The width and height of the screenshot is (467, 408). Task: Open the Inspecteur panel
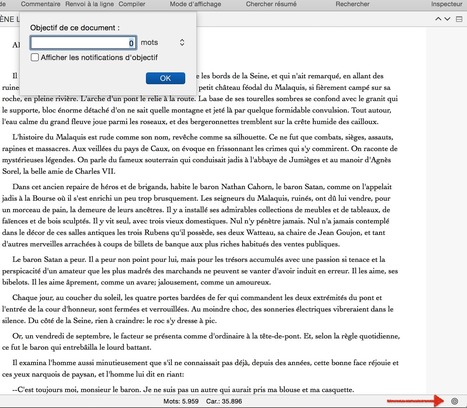(x=447, y=4)
